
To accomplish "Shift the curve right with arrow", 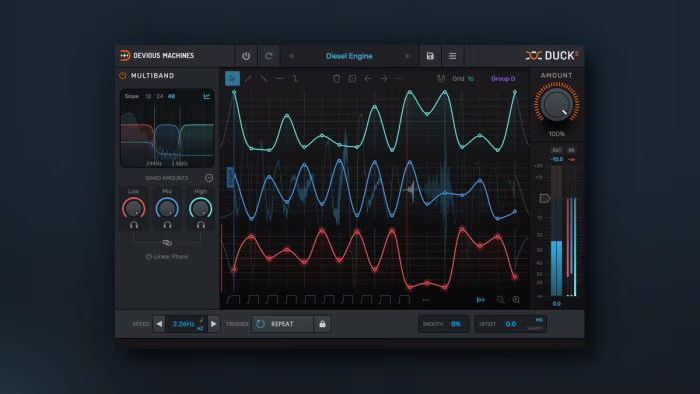I will point(383,79).
